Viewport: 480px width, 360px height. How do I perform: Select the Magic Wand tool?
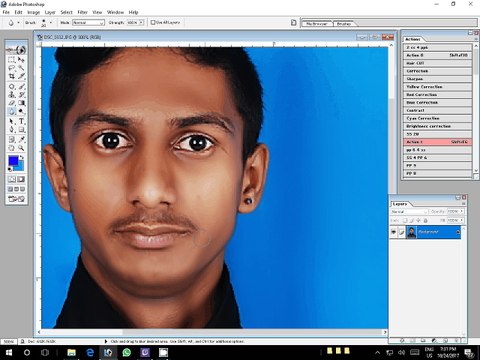pyautogui.click(x=21, y=68)
